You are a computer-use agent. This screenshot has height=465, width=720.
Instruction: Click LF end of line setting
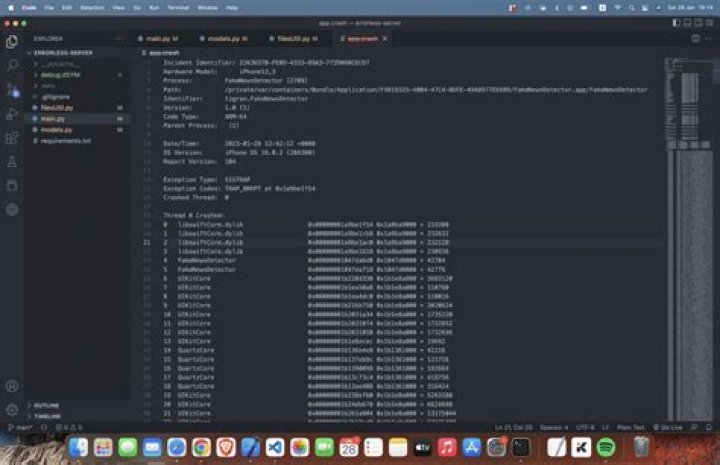click(606, 427)
